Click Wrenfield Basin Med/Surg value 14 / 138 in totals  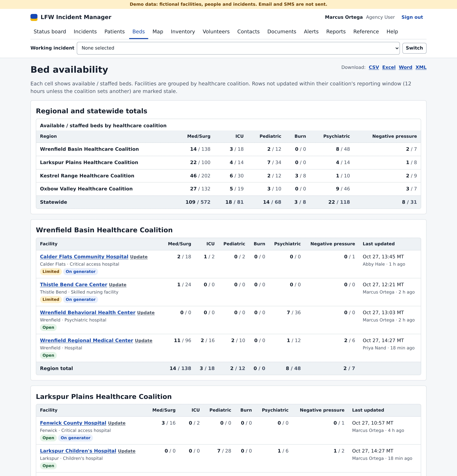click(x=200, y=149)
